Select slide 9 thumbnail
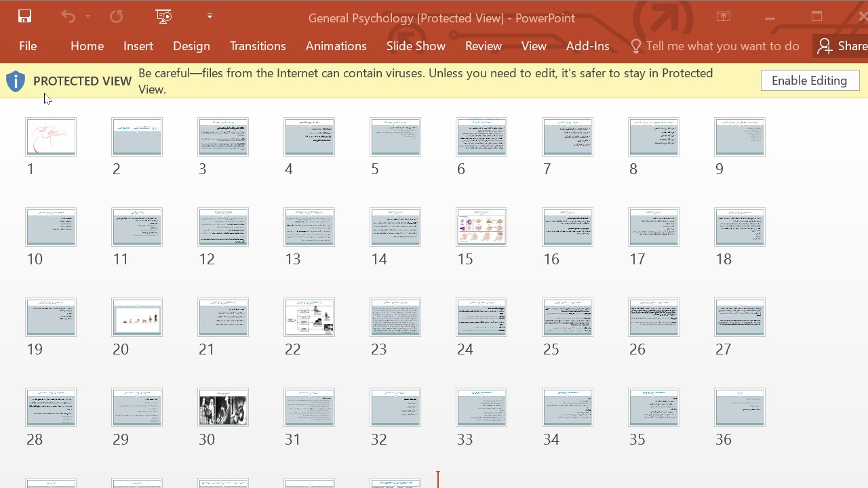 click(x=740, y=137)
